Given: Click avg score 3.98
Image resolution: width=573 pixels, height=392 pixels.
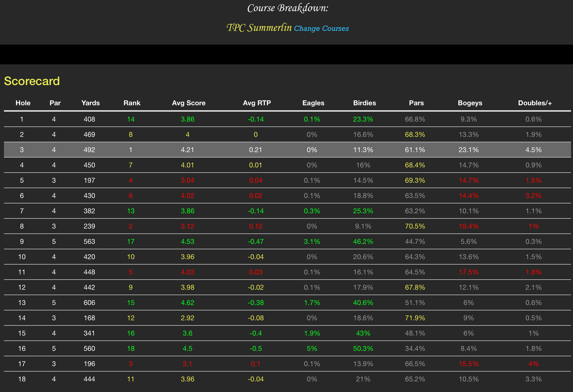Looking at the screenshot, I should coord(187,287).
